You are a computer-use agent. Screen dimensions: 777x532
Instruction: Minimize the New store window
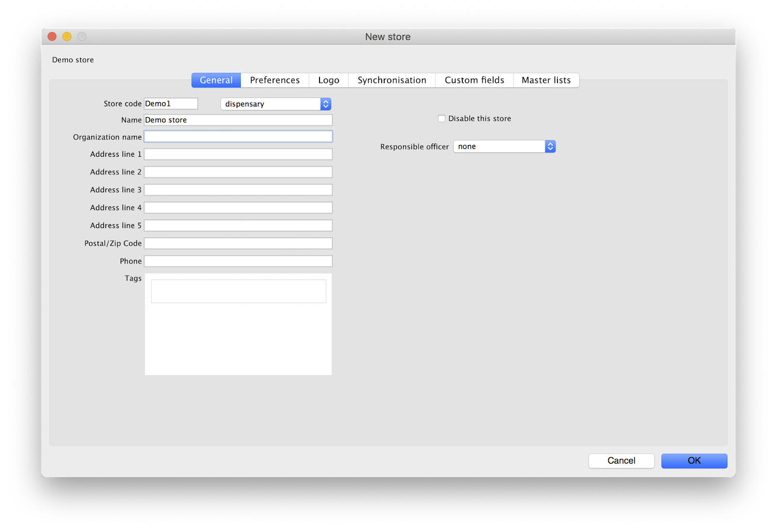click(x=67, y=36)
